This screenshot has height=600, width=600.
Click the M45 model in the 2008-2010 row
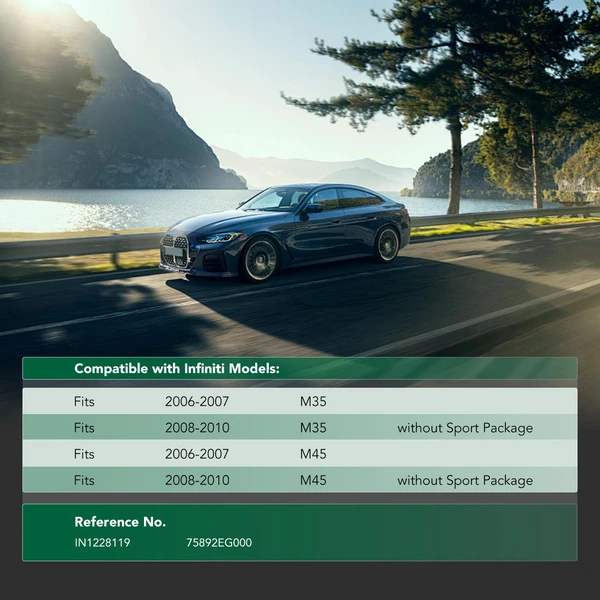pos(313,481)
